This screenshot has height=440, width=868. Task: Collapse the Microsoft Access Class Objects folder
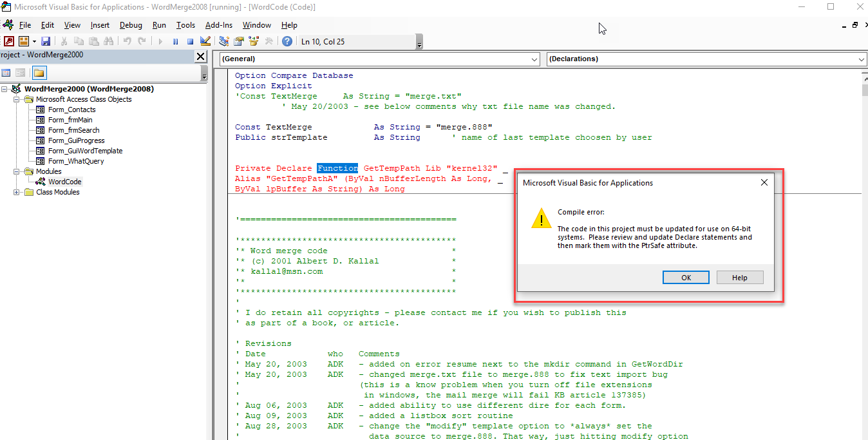click(17, 99)
